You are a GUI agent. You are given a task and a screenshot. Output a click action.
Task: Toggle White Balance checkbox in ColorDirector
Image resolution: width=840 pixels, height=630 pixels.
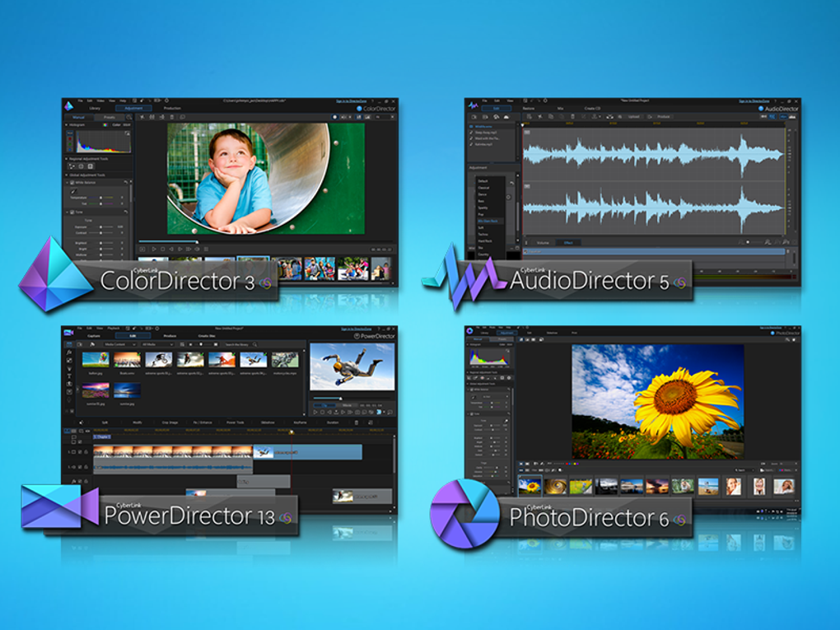tap(72, 182)
